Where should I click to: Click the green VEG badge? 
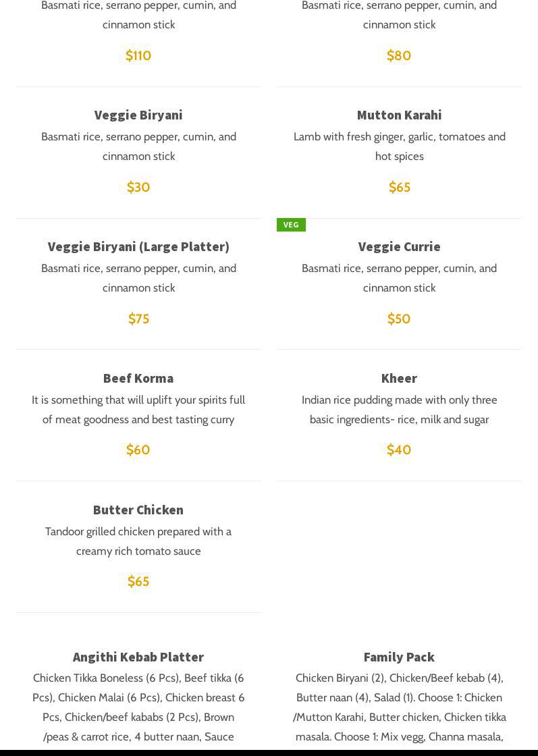tap(291, 225)
